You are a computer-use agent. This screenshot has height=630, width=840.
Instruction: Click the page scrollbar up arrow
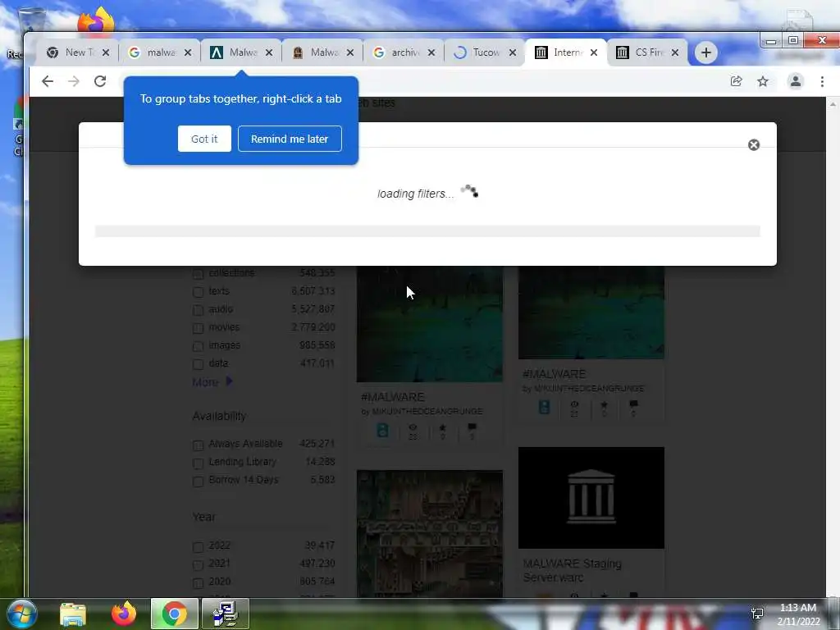point(833,104)
